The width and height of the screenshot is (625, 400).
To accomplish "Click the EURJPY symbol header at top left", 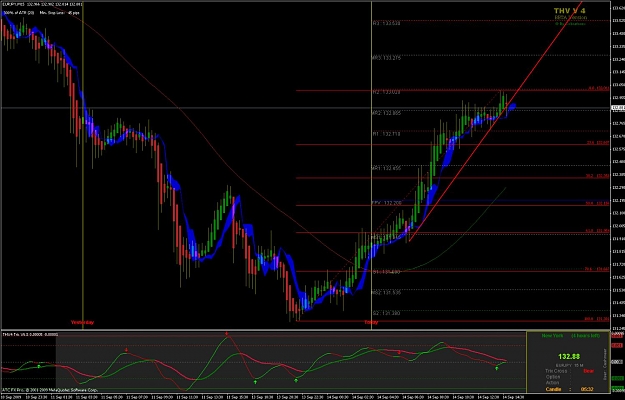I will (42, 4).
